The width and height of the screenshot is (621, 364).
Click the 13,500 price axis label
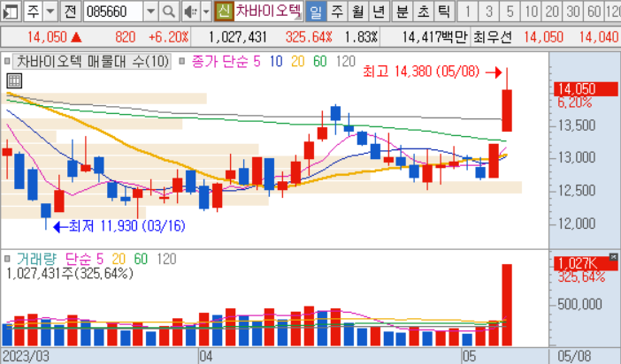click(x=577, y=125)
